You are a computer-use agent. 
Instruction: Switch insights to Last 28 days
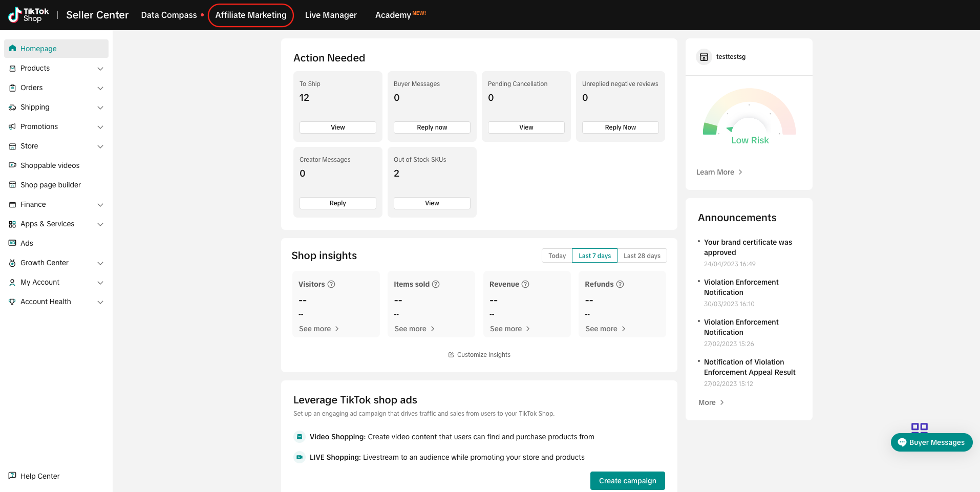click(x=642, y=256)
